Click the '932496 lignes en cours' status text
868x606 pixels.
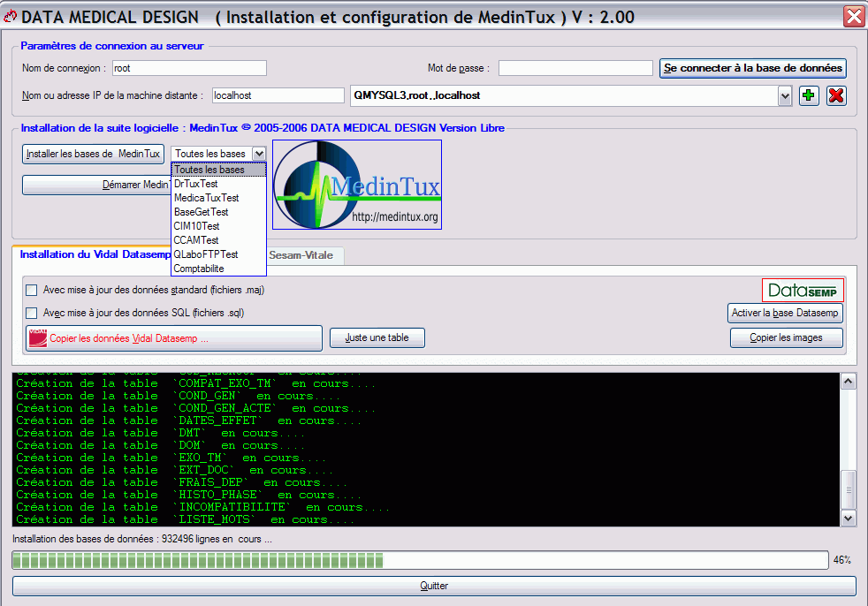(x=217, y=539)
